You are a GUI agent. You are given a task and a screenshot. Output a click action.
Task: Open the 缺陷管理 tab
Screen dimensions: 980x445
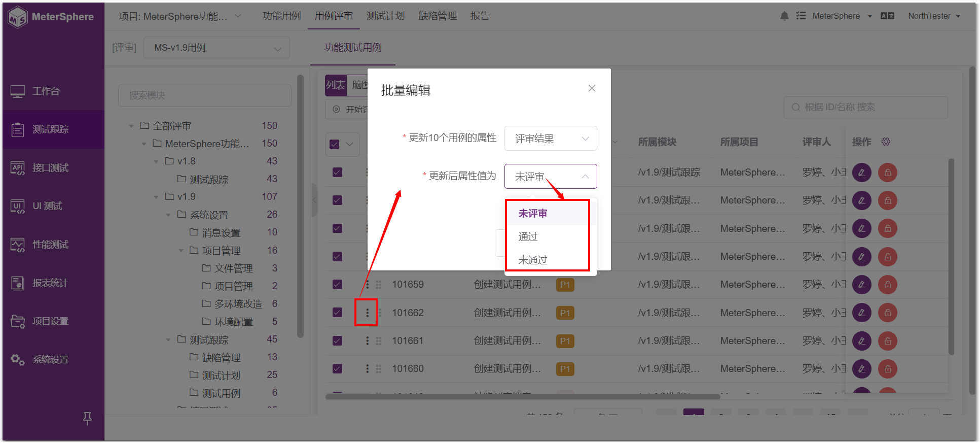tap(438, 16)
